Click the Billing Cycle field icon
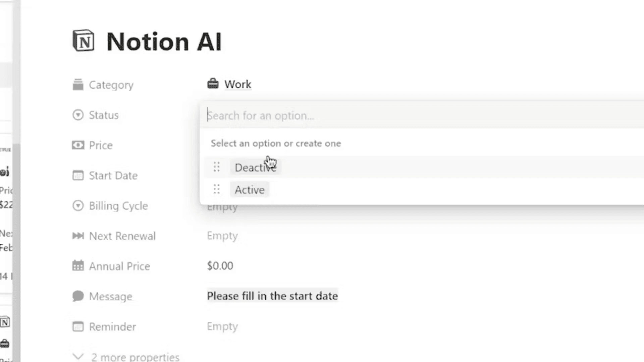Viewport: 644px width, 362px height. pos(78,205)
